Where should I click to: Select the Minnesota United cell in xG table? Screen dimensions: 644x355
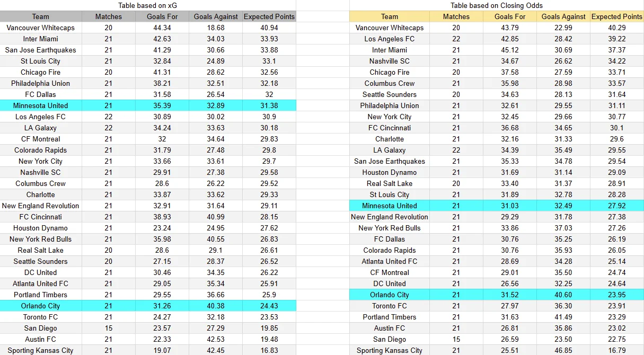(x=41, y=105)
